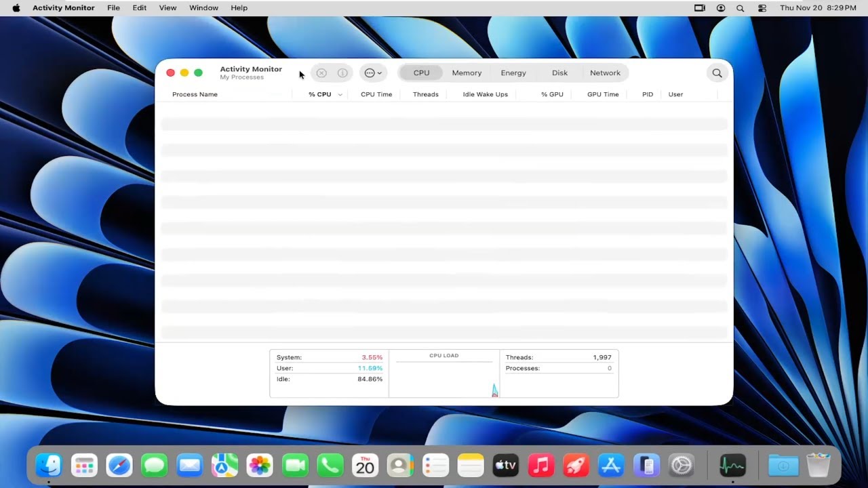Image resolution: width=868 pixels, height=488 pixels.
Task: Open Maps from the Dock
Action: (x=224, y=466)
